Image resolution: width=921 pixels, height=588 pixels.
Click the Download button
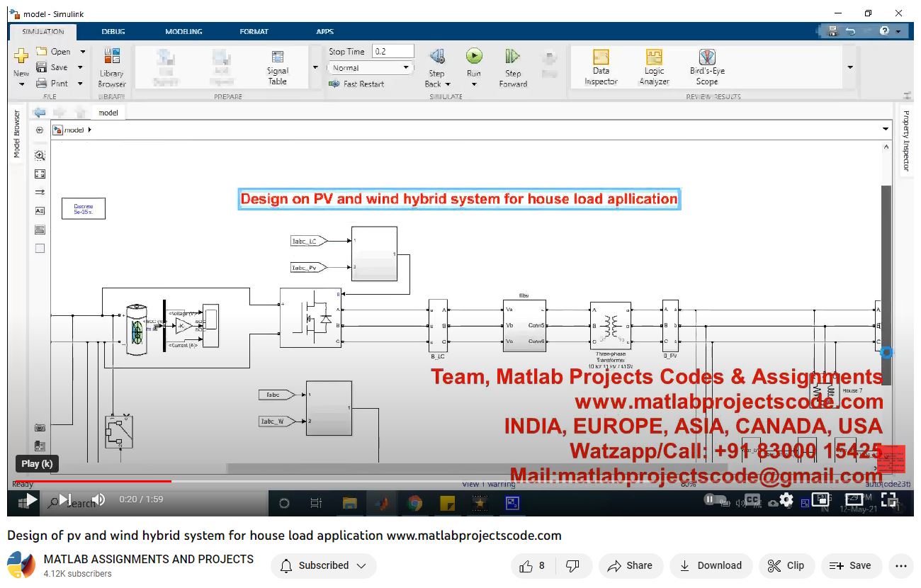coord(711,565)
